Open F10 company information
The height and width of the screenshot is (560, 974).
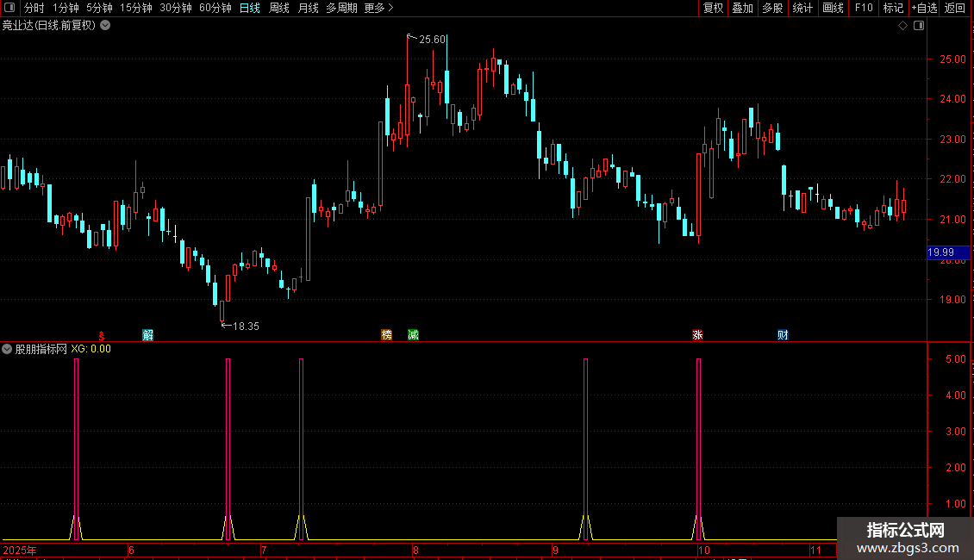[x=864, y=8]
